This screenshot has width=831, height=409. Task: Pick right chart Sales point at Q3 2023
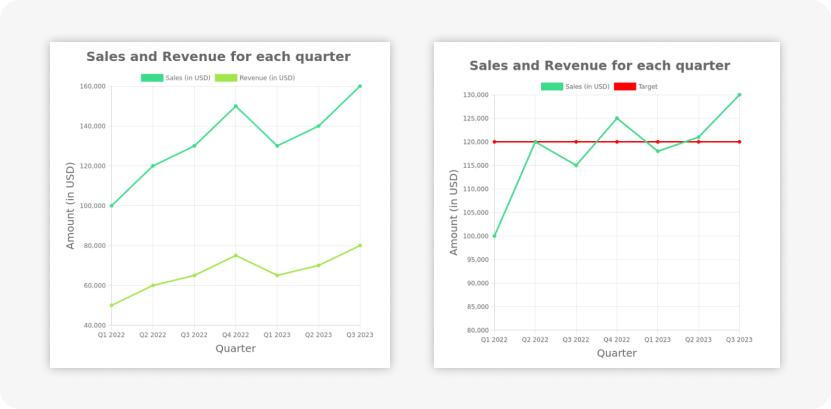[x=739, y=95]
